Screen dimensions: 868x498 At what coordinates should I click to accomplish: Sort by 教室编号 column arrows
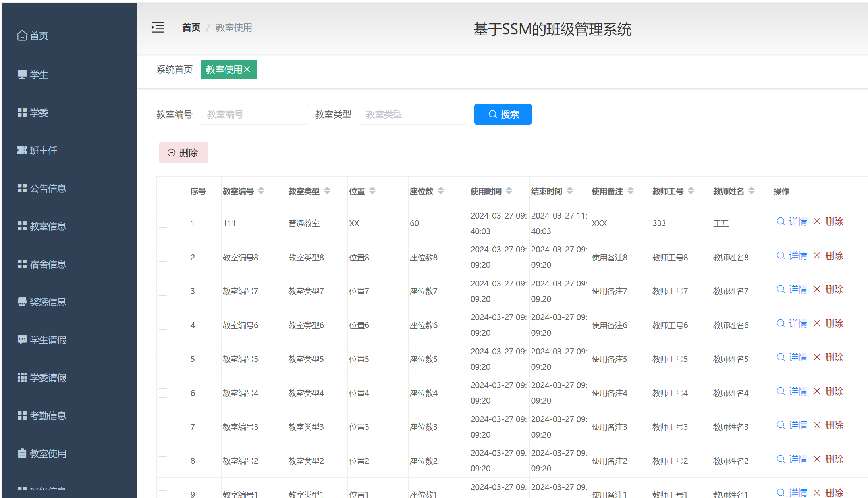click(x=261, y=191)
